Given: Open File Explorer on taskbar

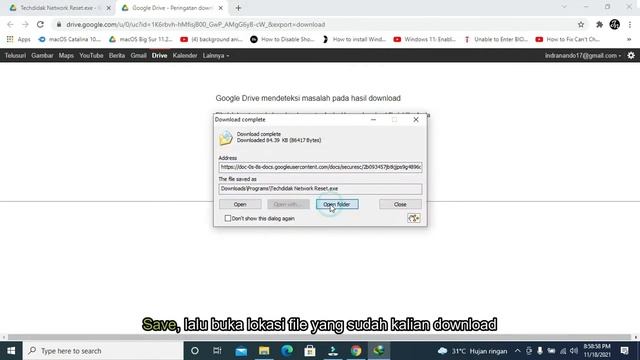Looking at the screenshot, I should 264,351.
